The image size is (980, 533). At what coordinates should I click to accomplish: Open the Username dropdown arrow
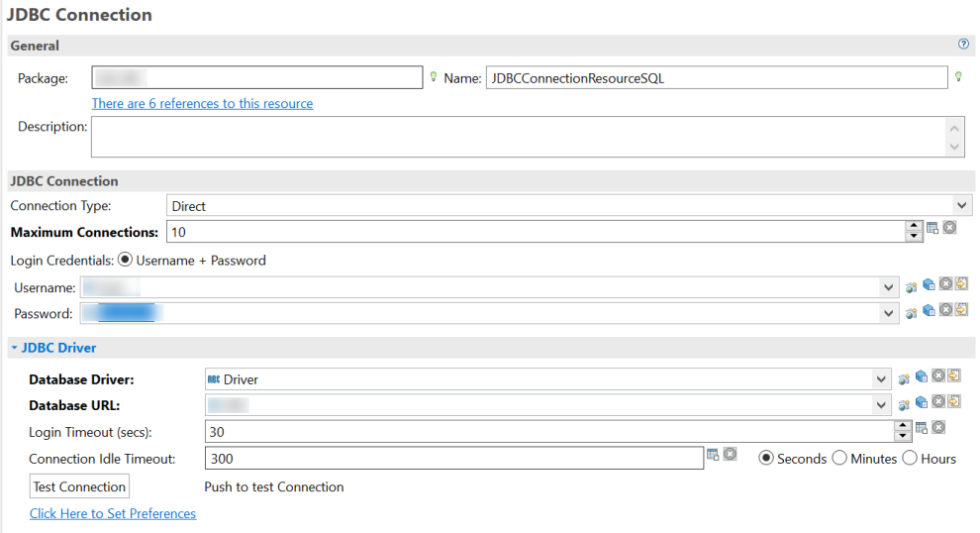(x=888, y=287)
